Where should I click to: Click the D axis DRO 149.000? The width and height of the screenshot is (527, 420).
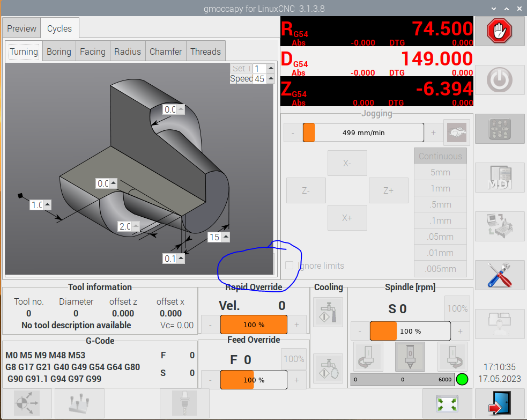coord(377,61)
